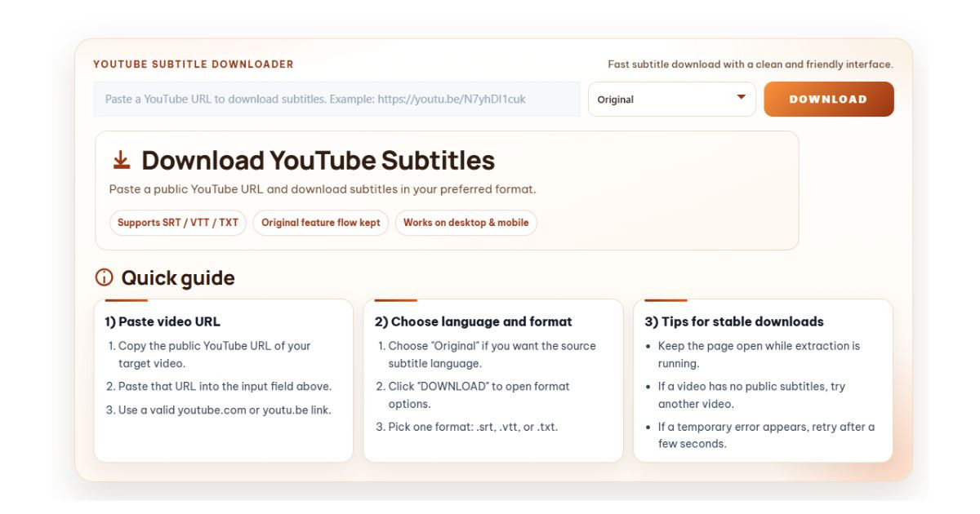The width and height of the screenshot is (980, 514).
Task: Click the Quick guide heading text
Action: 178,278
